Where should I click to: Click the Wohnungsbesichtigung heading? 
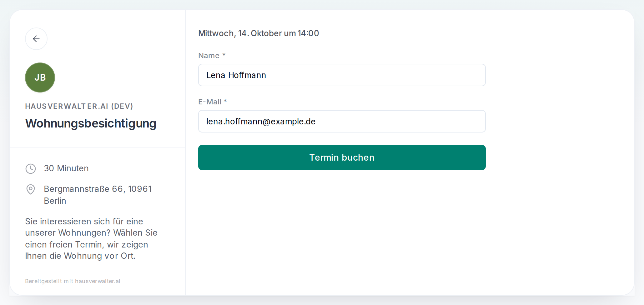pos(91,123)
